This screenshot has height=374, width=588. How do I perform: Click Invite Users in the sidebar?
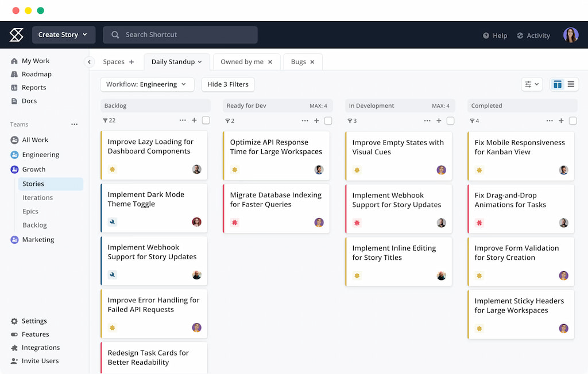[x=39, y=361]
